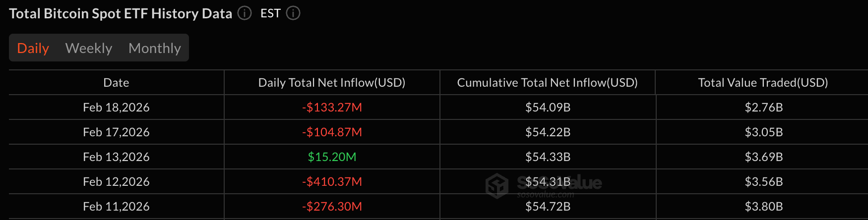
Task: Select the Feb 11,2026 date cell
Action: (x=116, y=207)
